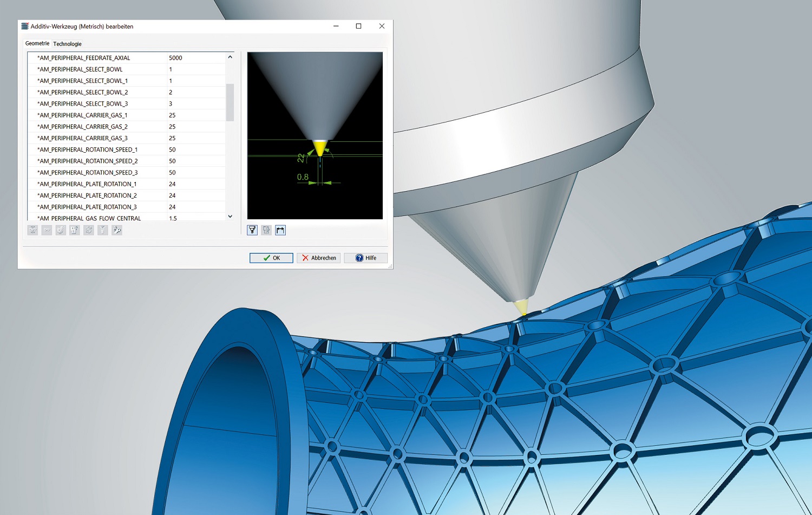Click the numbered list icon under the parameters
The height and width of the screenshot is (515, 812).
(x=75, y=230)
